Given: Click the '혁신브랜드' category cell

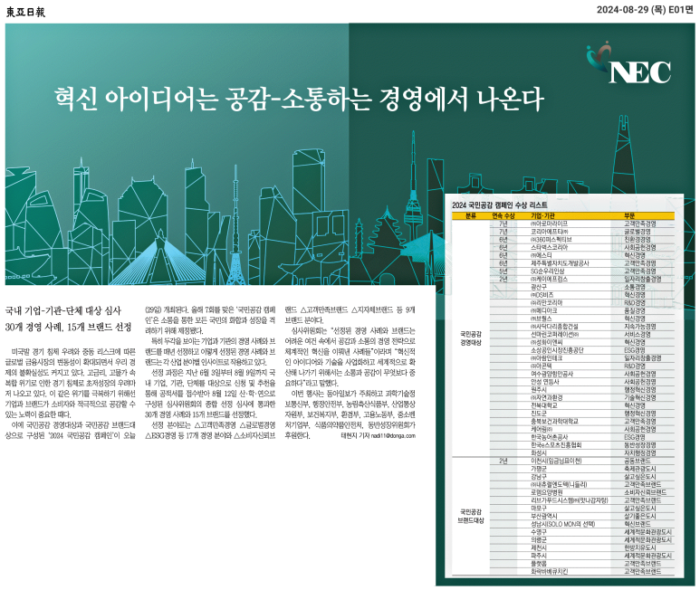Looking at the screenshot, I should [x=637, y=524].
